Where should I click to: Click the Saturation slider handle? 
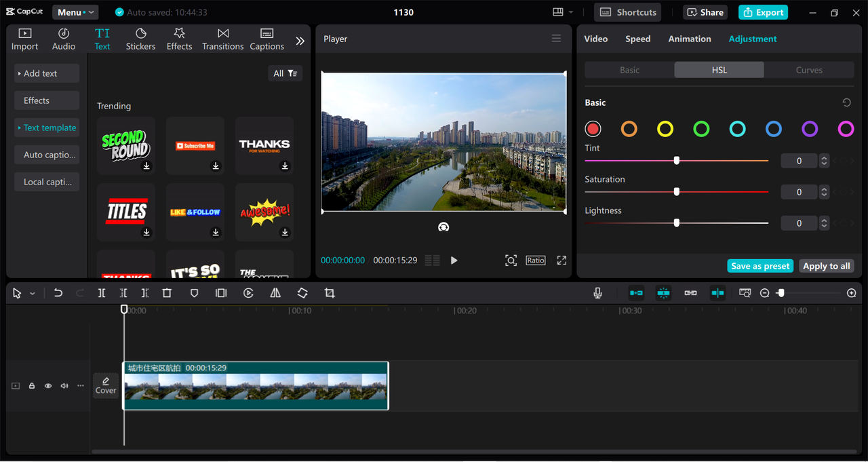click(x=676, y=192)
